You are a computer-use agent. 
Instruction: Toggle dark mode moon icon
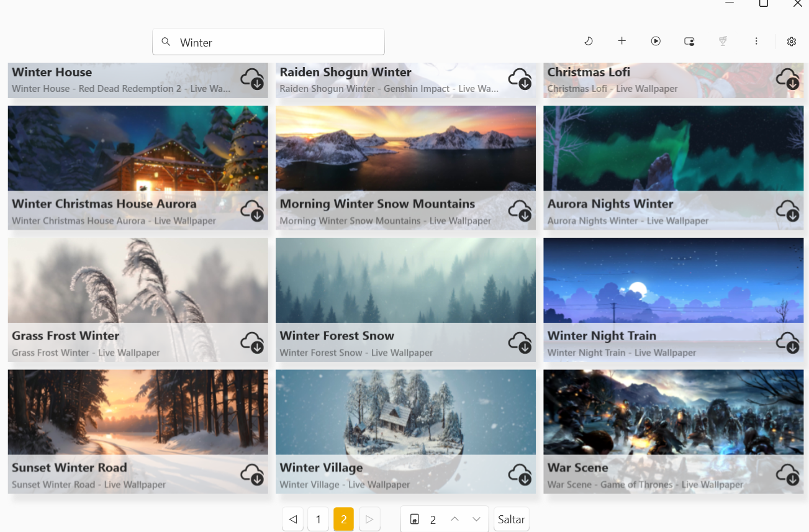(589, 41)
